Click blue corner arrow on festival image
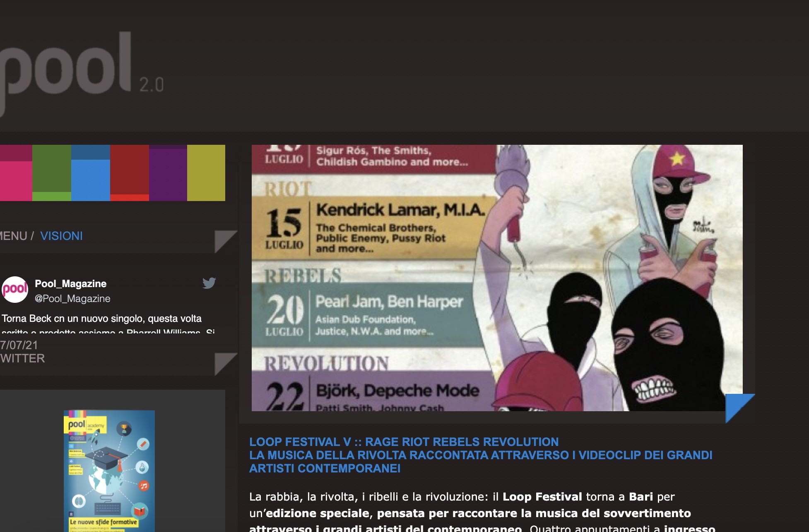 740,408
